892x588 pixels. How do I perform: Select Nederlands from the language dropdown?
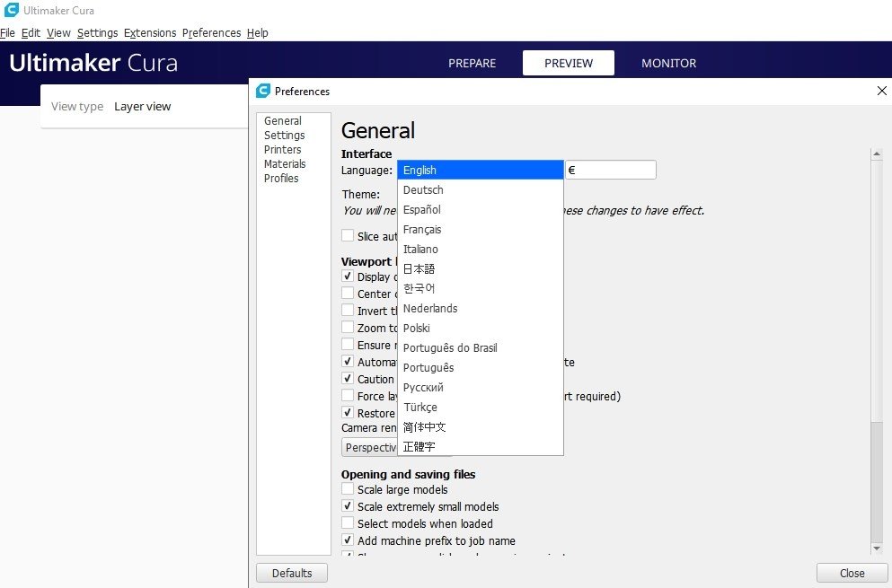point(480,308)
